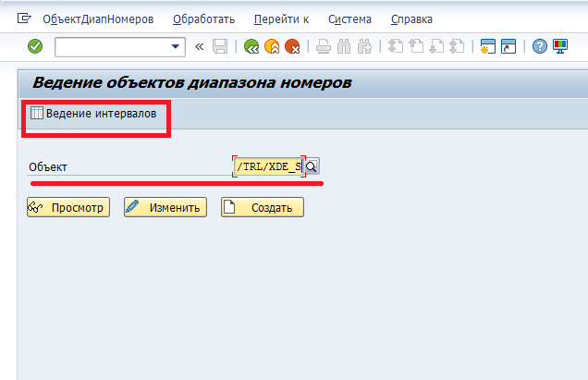Click the Создать button
Screen dimensions: 588x380
262,207
